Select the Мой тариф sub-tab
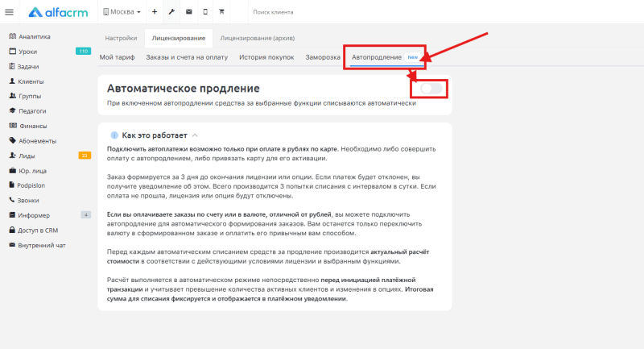The height and width of the screenshot is (349, 644). tap(117, 57)
